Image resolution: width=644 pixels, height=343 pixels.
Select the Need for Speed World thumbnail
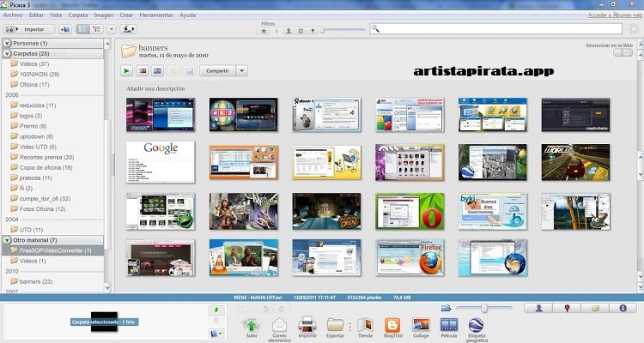click(575, 162)
